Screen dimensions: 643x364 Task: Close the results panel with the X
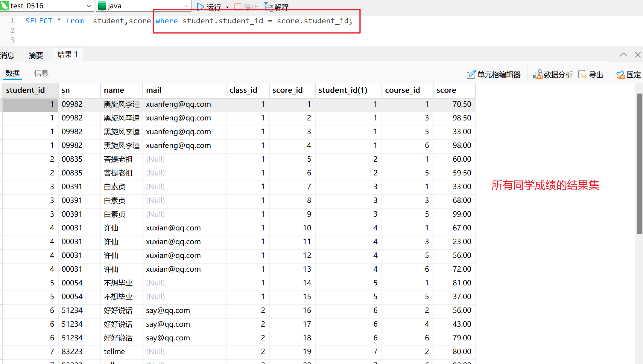[638, 55]
